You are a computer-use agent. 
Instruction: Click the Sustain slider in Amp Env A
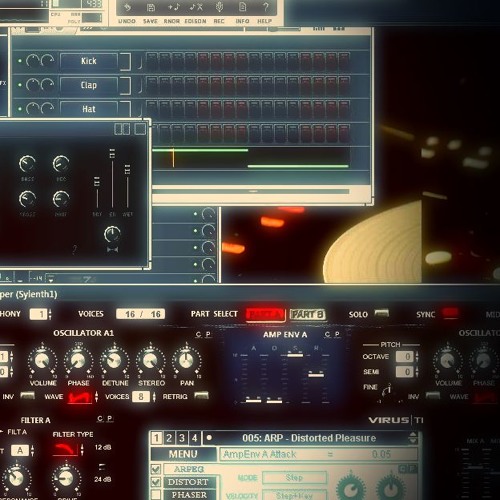295,355
